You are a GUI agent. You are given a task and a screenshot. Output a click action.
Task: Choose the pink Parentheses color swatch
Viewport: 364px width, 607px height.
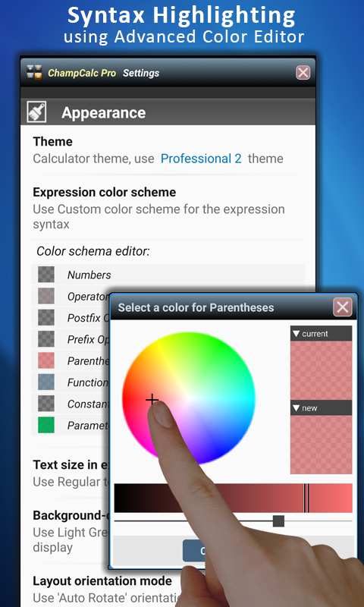46,360
